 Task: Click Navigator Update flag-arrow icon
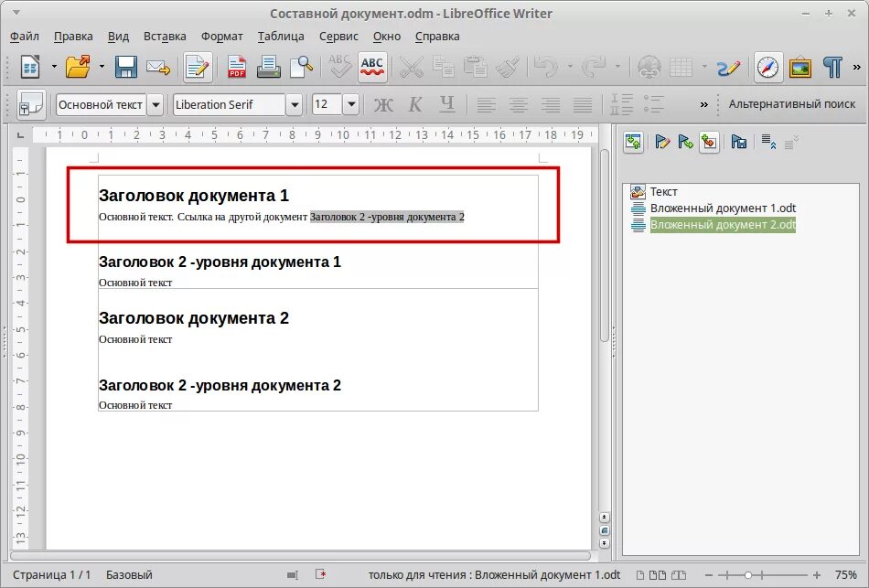coord(685,143)
